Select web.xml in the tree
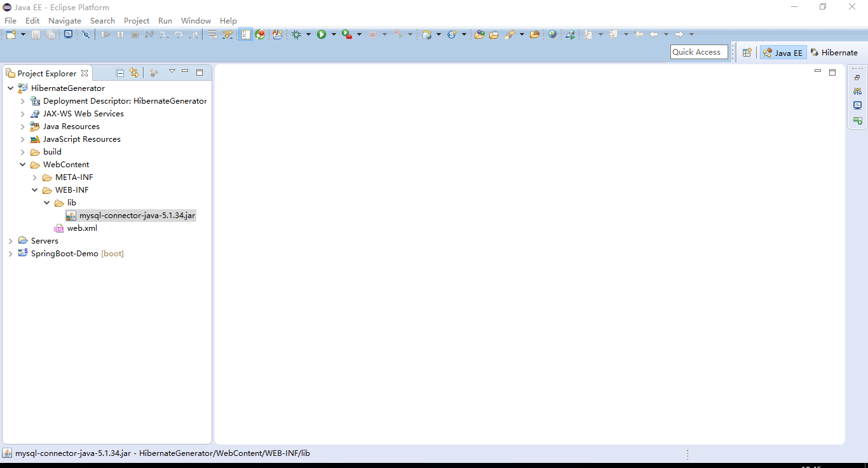The width and height of the screenshot is (868, 468). [x=76, y=228]
